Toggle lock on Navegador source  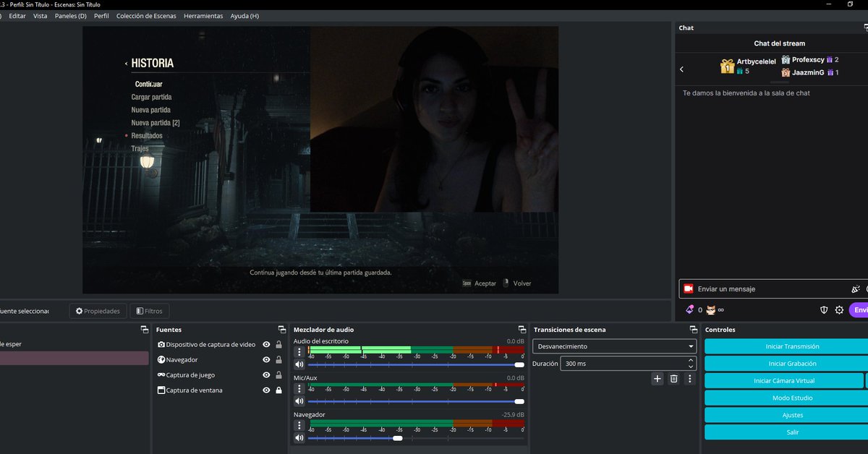coord(278,360)
